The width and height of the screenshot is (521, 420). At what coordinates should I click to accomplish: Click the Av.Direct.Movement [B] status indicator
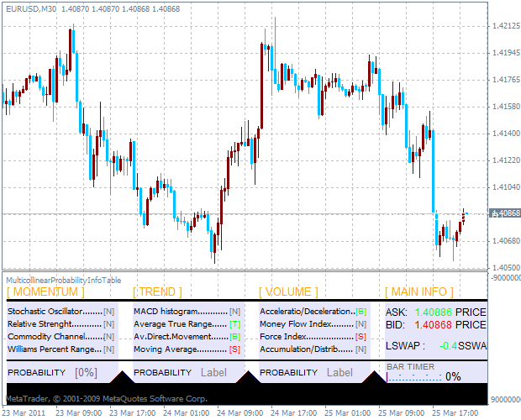click(x=234, y=337)
